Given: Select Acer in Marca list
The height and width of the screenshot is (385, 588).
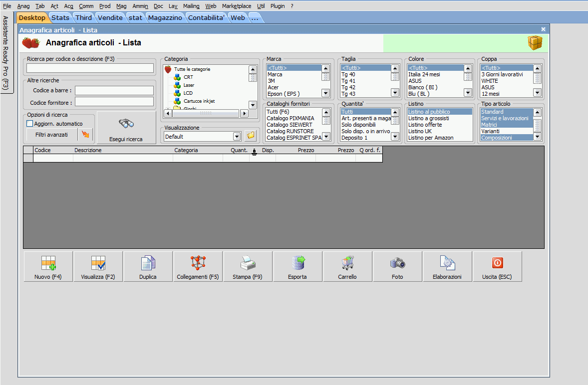Looking at the screenshot, I should coord(294,87).
